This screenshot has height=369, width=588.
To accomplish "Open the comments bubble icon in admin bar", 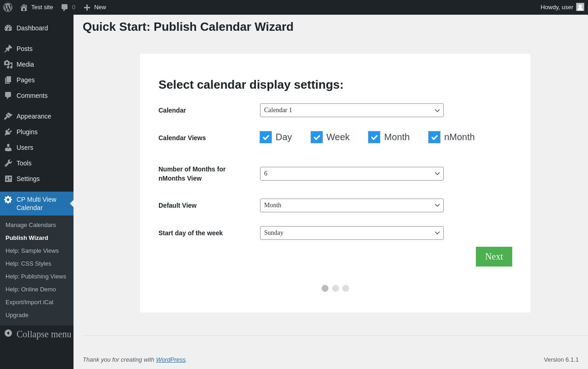I will pos(65,7).
